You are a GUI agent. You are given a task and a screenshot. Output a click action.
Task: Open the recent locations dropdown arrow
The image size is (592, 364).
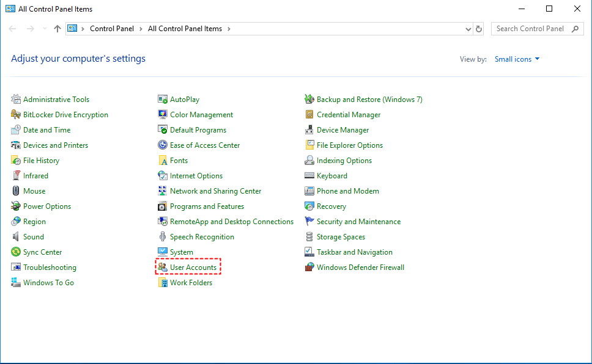[45, 29]
